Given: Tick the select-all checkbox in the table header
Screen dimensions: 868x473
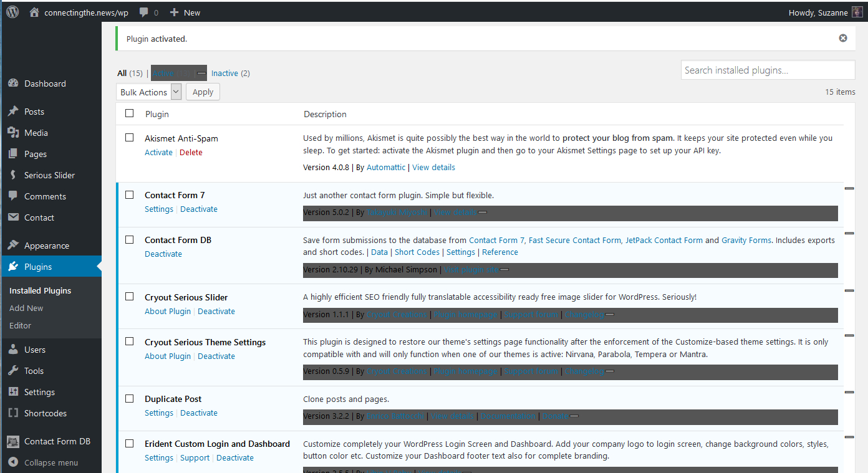Looking at the screenshot, I should pos(130,113).
